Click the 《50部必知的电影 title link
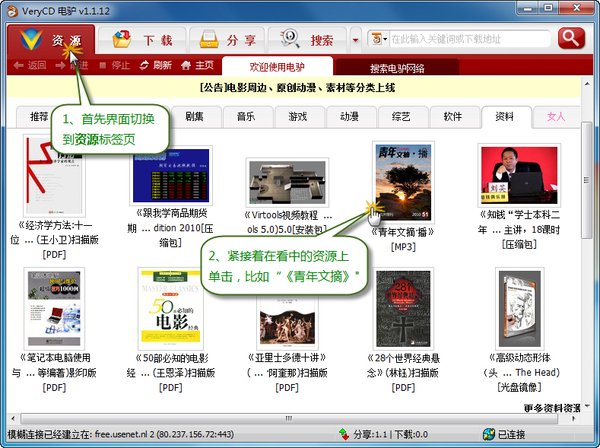 point(171,372)
